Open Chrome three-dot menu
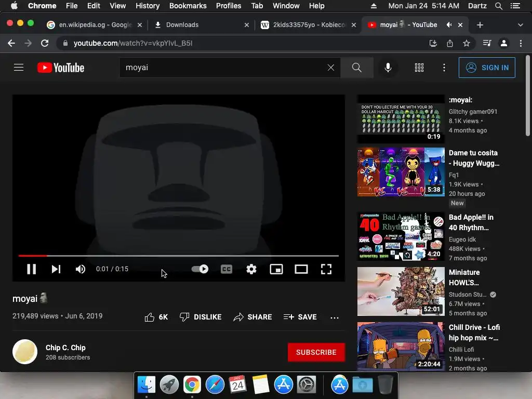This screenshot has width=532, height=399. point(521,43)
